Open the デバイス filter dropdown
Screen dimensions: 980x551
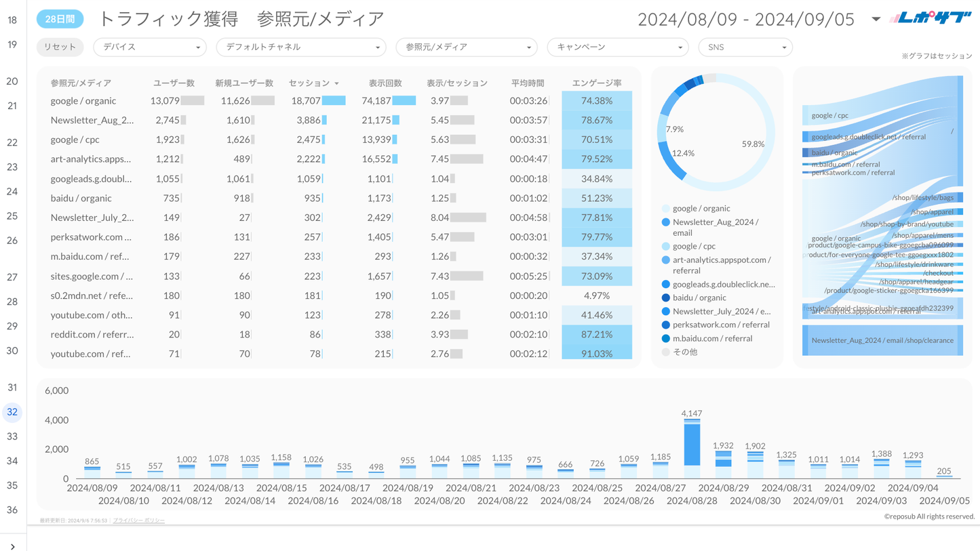pos(149,47)
